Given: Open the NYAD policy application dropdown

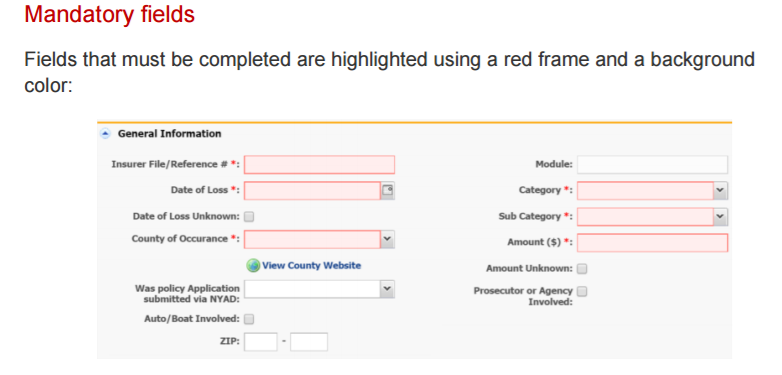Looking at the screenshot, I should (x=388, y=289).
